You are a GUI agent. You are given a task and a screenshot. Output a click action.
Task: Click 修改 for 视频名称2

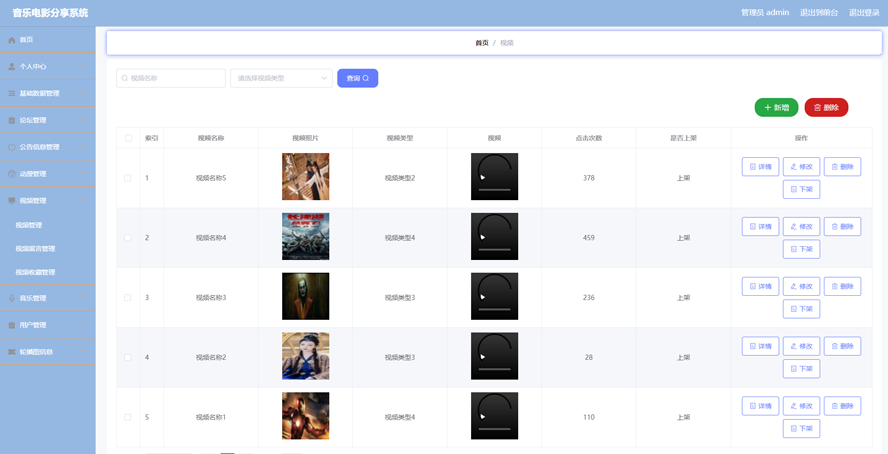(801, 346)
